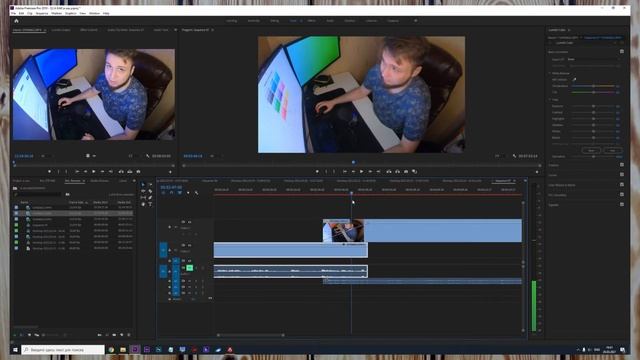Select the Pen tool
640x360 pixels.
150,198
